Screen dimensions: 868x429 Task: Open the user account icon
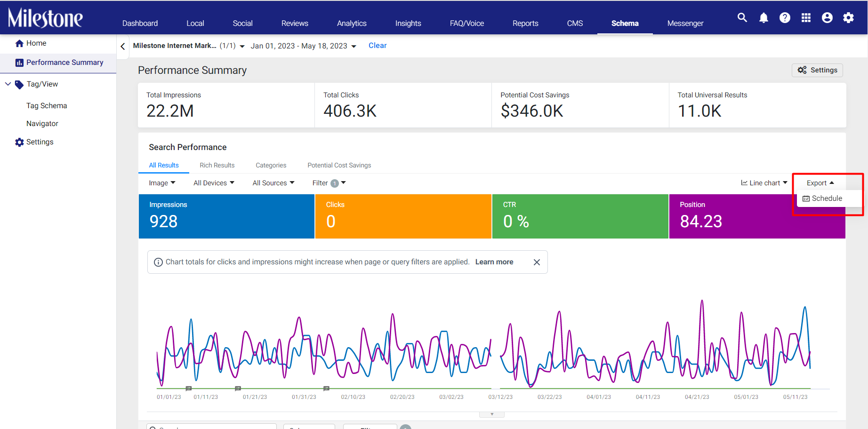(827, 18)
